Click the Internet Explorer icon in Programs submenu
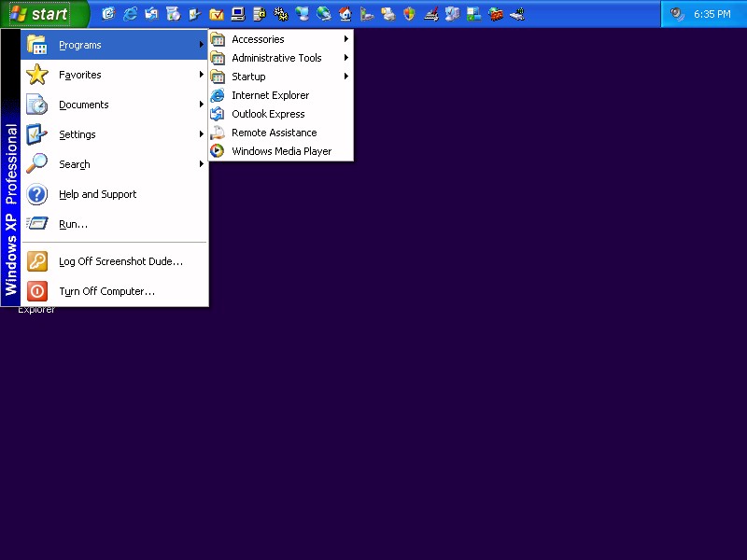Screen dimensions: 747x560 coord(217,95)
